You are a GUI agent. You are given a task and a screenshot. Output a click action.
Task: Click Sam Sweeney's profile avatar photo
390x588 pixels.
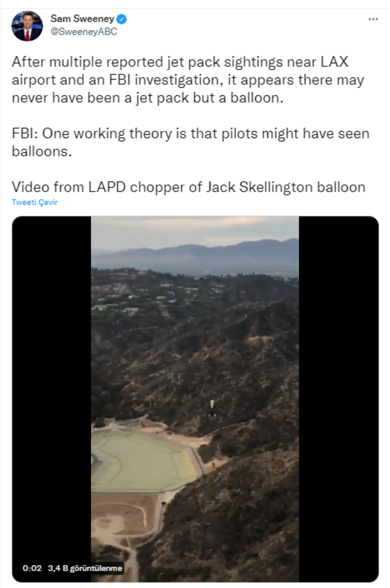point(27,26)
